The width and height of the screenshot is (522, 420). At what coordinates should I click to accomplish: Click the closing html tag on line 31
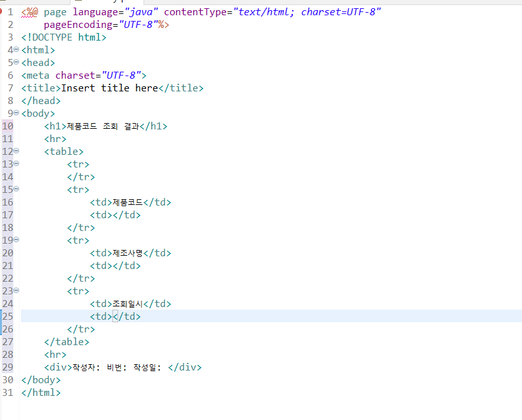pos(41,393)
